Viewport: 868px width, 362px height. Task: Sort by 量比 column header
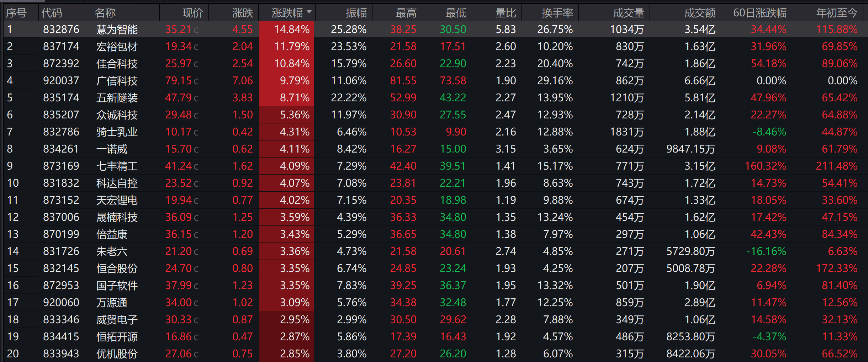(x=506, y=13)
